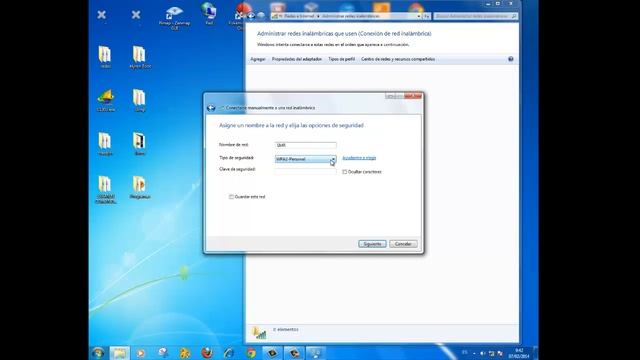This screenshot has height=360, width=640.
Task: Click the 'Cancelar' button
Action: [x=403, y=244]
